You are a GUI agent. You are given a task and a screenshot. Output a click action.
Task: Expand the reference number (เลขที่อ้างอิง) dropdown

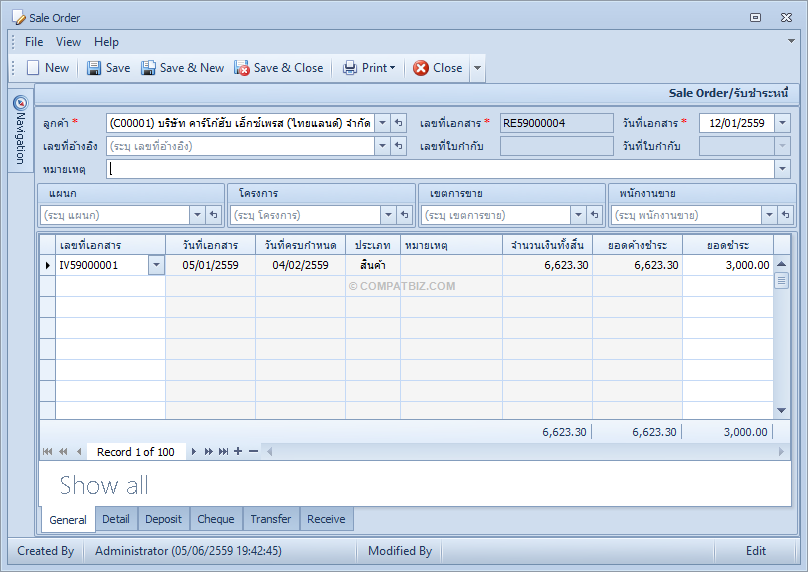tap(382, 146)
